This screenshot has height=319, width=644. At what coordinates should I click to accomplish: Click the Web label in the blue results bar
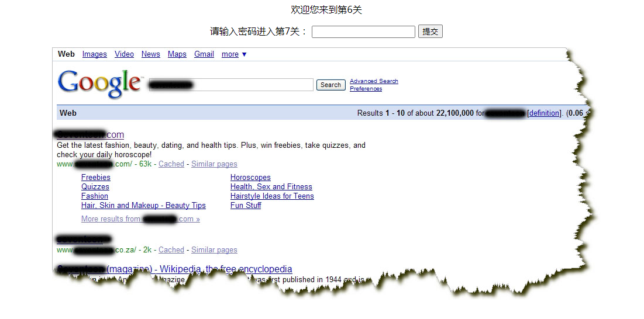(68, 113)
